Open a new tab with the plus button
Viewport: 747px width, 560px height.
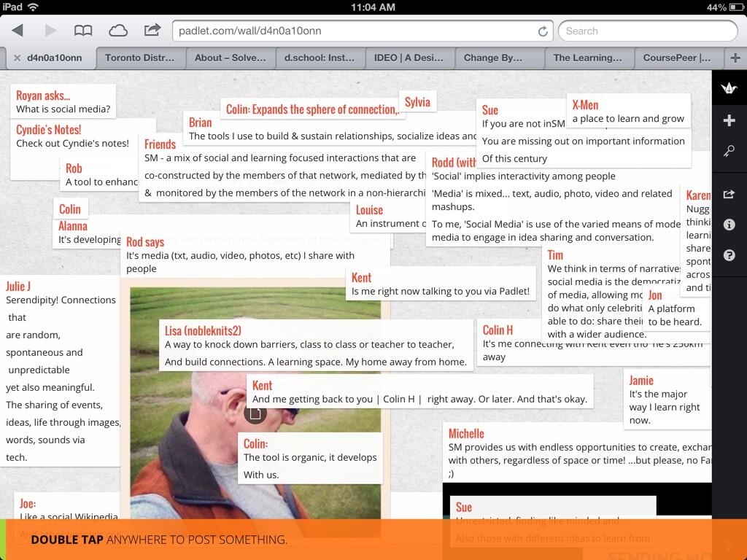(735, 58)
